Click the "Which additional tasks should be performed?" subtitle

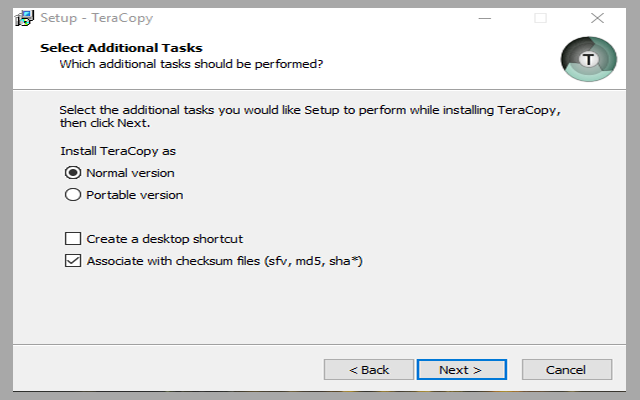tap(191, 64)
